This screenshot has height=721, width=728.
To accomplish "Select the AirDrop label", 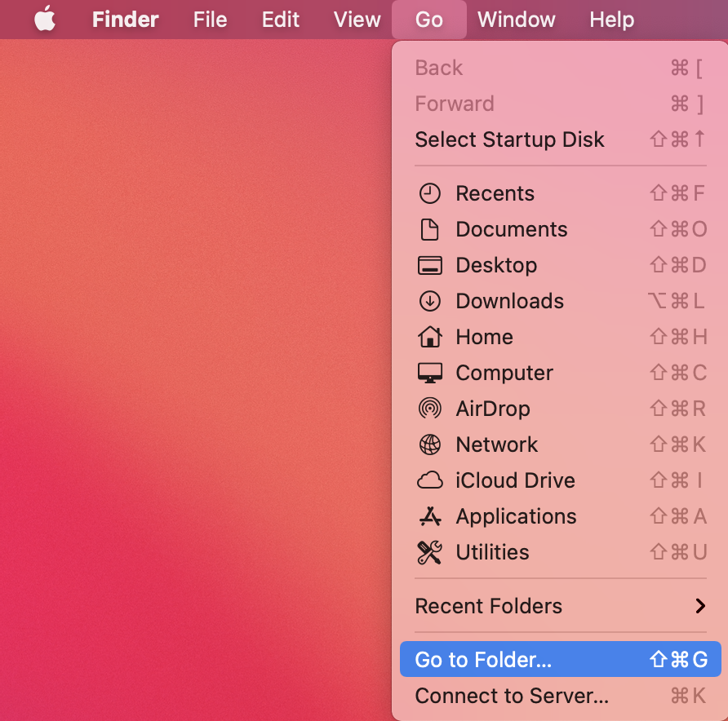I will 493,409.
